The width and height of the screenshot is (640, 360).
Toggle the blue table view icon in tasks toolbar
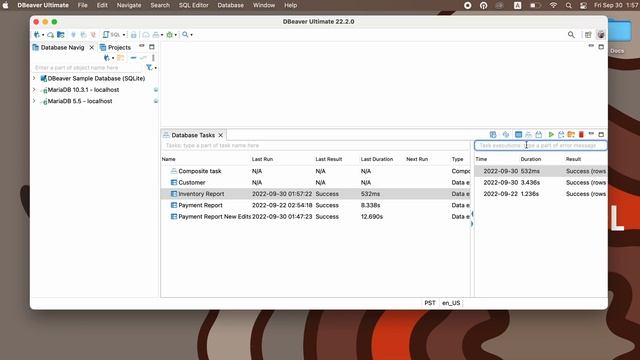pos(518,135)
